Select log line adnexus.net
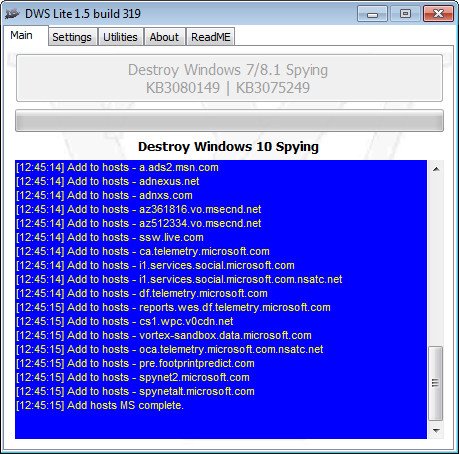This screenshot has height=454, width=459. point(108,181)
